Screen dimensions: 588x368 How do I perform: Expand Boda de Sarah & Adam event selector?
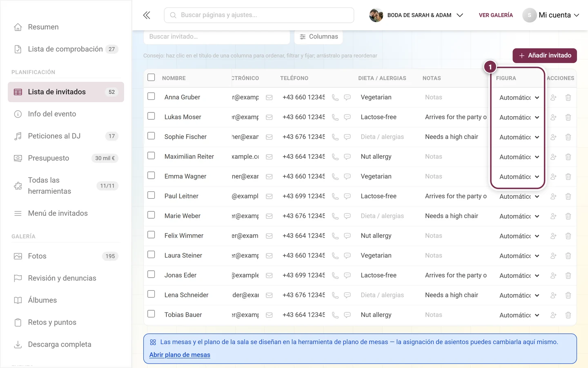pyautogui.click(x=416, y=15)
